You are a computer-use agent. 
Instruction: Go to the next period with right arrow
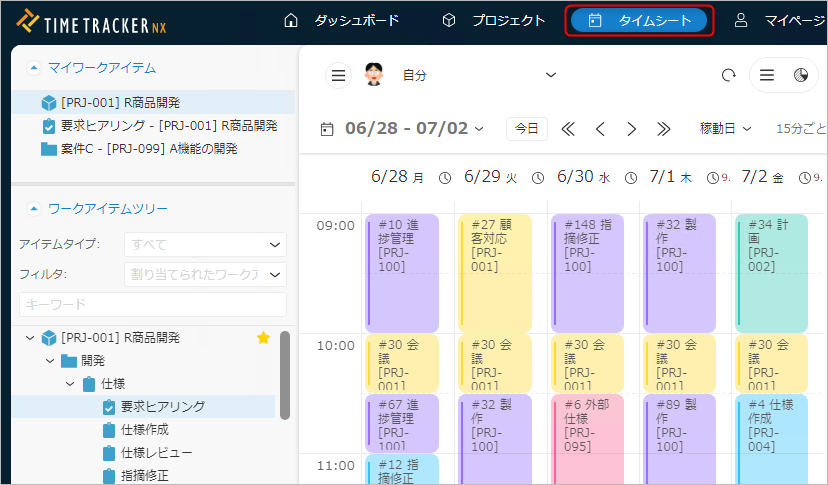pyautogui.click(x=631, y=128)
